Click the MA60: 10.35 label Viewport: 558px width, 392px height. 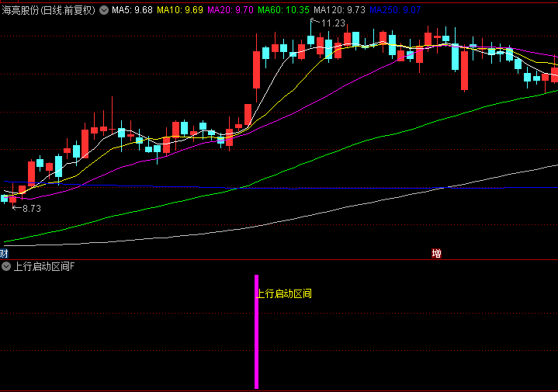(x=283, y=10)
